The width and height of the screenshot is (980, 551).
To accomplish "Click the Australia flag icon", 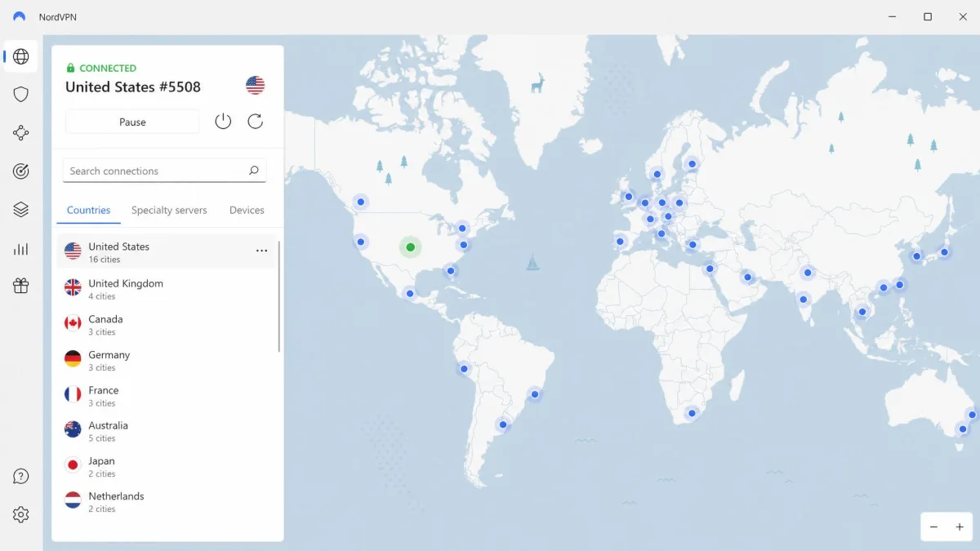I will click(x=73, y=429).
